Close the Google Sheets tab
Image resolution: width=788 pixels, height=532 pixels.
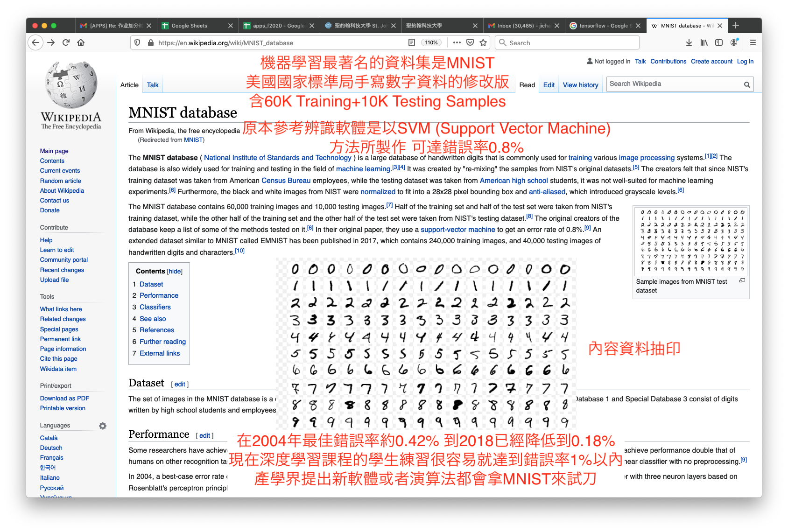pyautogui.click(x=231, y=26)
